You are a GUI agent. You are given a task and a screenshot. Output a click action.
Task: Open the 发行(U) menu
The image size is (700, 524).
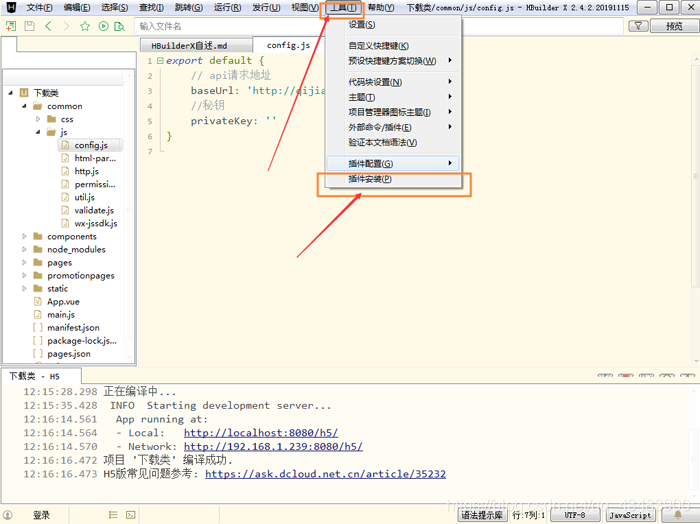click(x=266, y=8)
